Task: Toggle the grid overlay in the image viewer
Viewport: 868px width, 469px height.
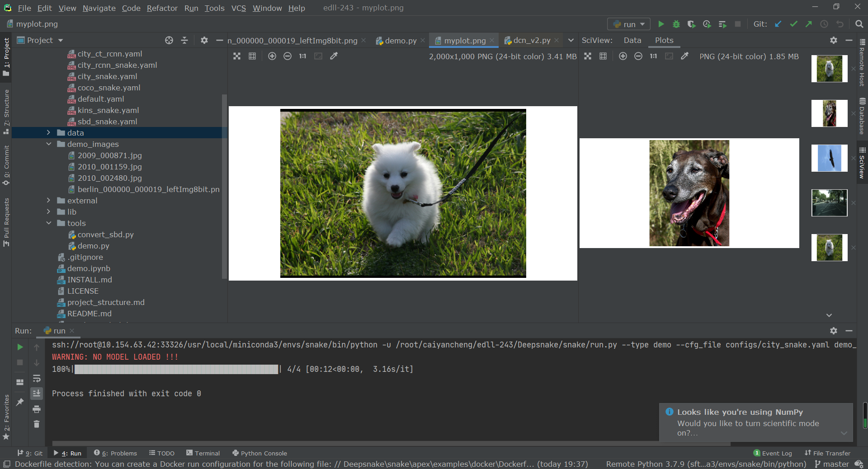Action: point(252,56)
